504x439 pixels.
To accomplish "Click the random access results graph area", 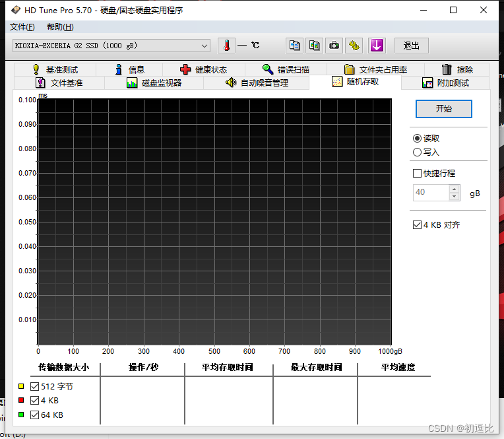I will pyautogui.click(x=214, y=222).
